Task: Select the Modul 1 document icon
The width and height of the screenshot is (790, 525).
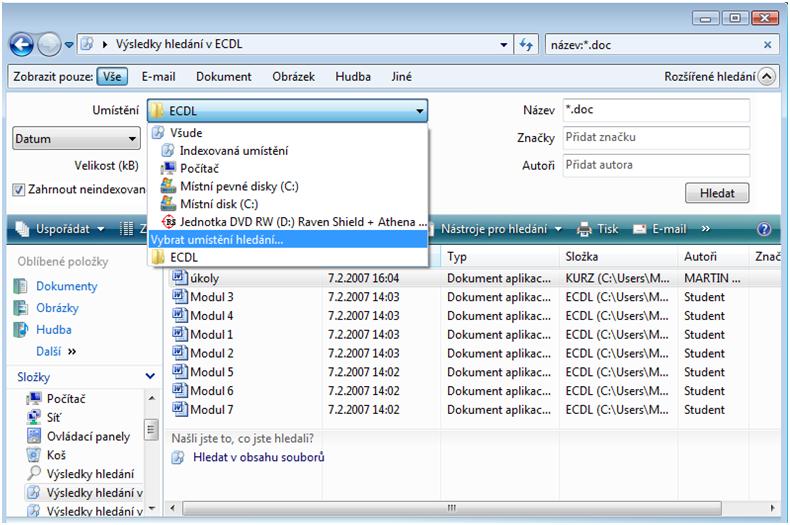Action: tap(179, 334)
